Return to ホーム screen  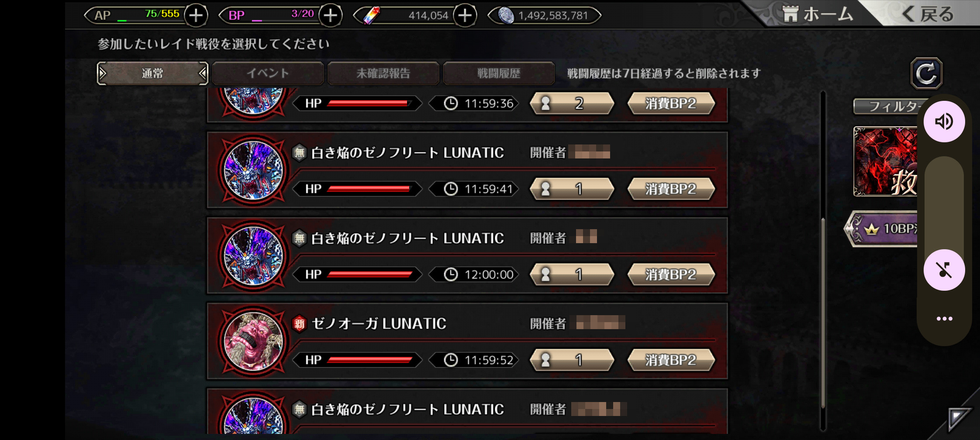click(817, 14)
